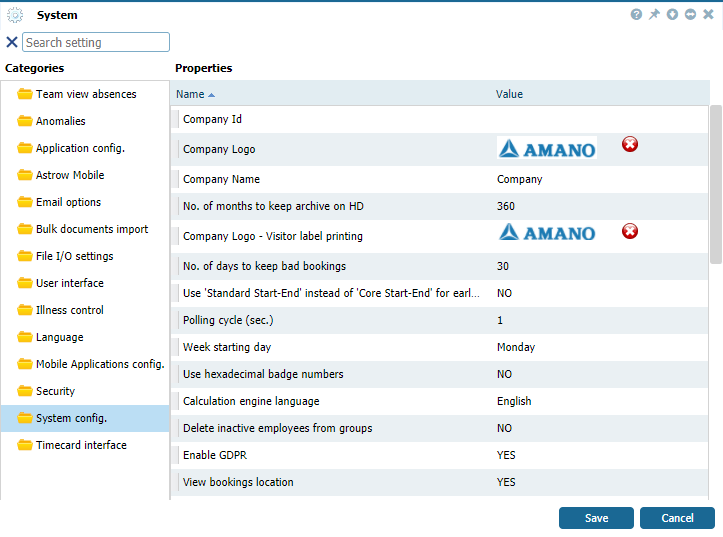723x537 pixels.
Task: Edit the Company Name value 'Company'
Action: tap(520, 179)
